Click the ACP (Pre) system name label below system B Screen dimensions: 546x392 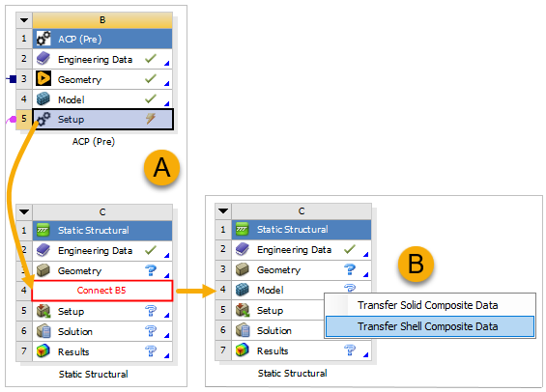(94, 142)
